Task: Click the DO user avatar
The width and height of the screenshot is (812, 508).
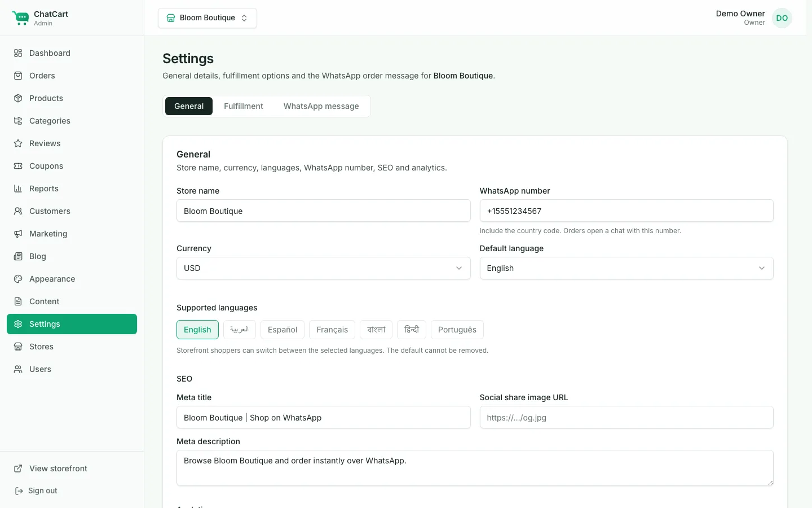Action: [x=782, y=18]
